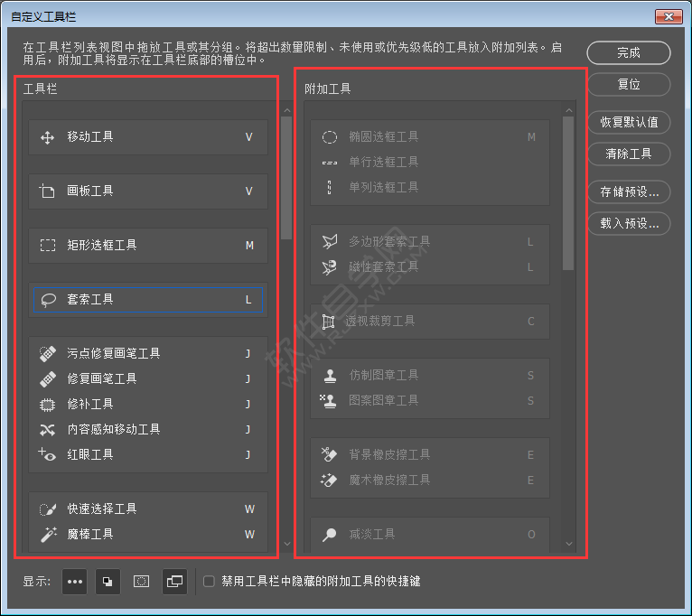Image resolution: width=692 pixels, height=616 pixels.
Task: Select the 减淡工具 dodge icon
Action: click(329, 535)
